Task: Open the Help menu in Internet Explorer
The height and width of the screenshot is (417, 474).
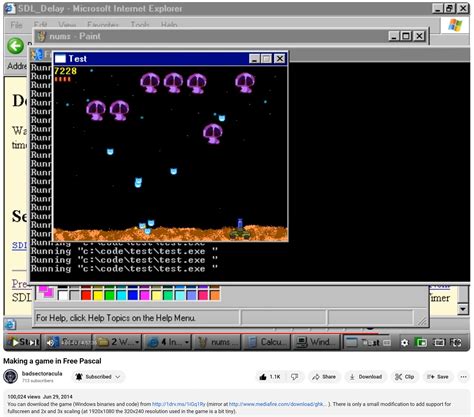Action: point(169,25)
